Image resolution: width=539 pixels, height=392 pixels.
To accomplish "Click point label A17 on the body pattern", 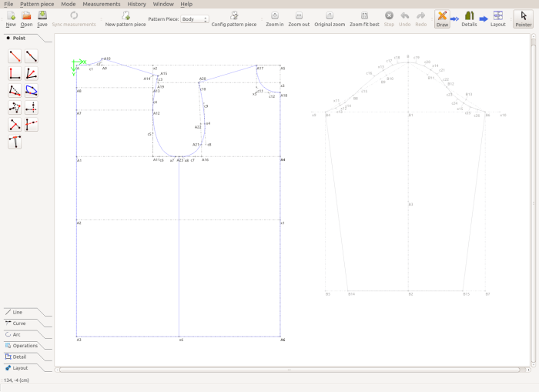I will [x=260, y=69].
